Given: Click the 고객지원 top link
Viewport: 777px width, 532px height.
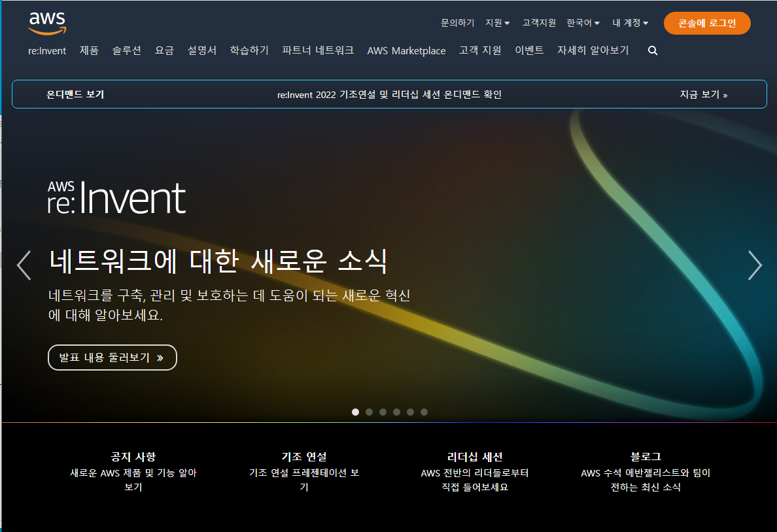Looking at the screenshot, I should (539, 23).
